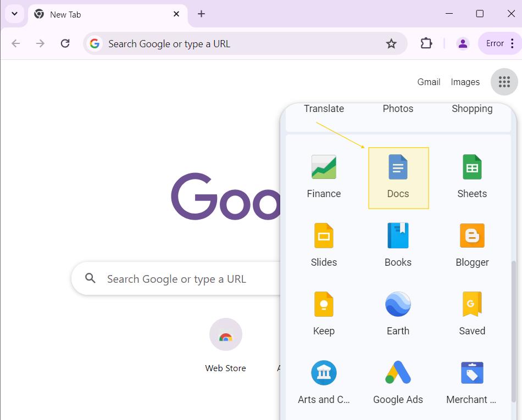Open a new tab with plus button
The image size is (522, 420).
(x=201, y=14)
